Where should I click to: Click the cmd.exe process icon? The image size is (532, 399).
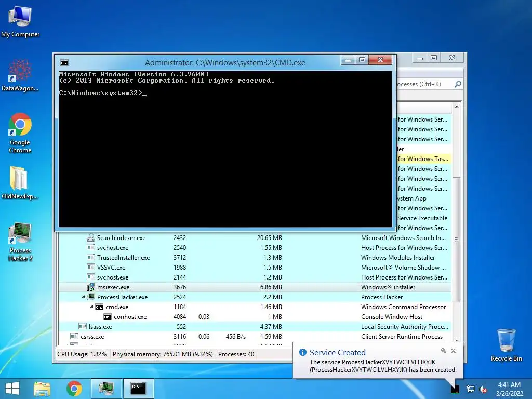[99, 307]
